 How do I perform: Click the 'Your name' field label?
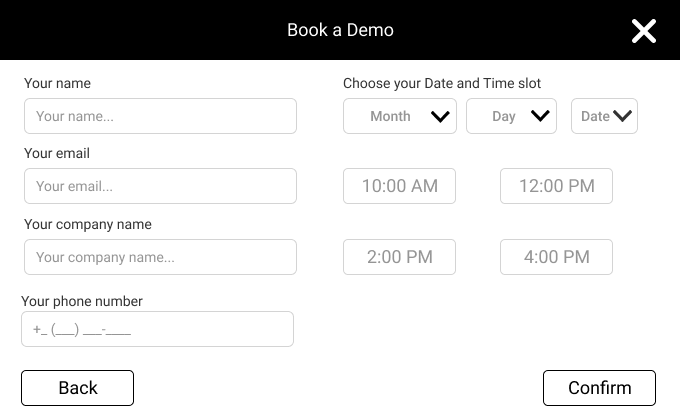(x=57, y=83)
